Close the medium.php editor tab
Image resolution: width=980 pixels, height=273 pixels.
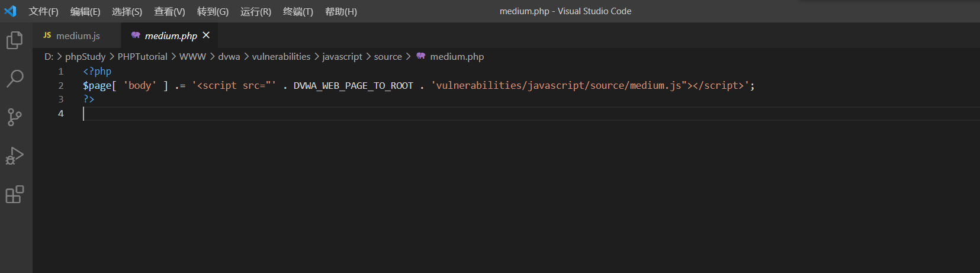click(x=206, y=36)
